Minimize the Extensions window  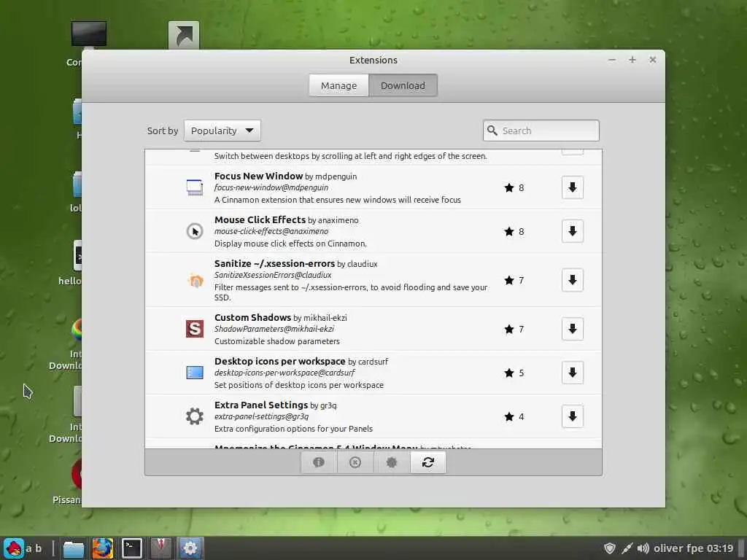coord(612,60)
